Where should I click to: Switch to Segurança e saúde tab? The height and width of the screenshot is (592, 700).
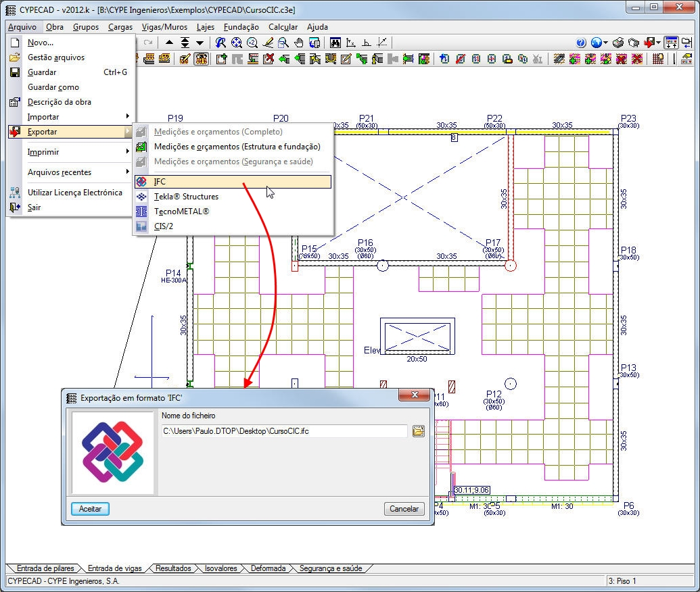330,568
